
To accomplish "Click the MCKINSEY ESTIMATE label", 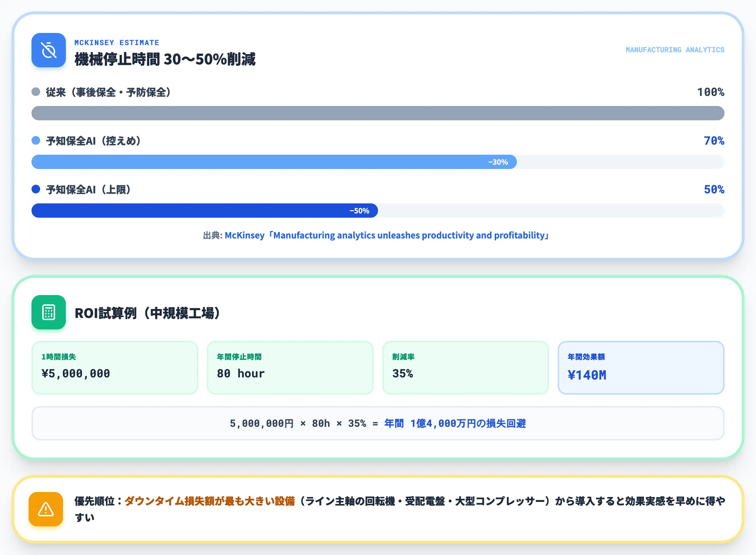I will (117, 43).
